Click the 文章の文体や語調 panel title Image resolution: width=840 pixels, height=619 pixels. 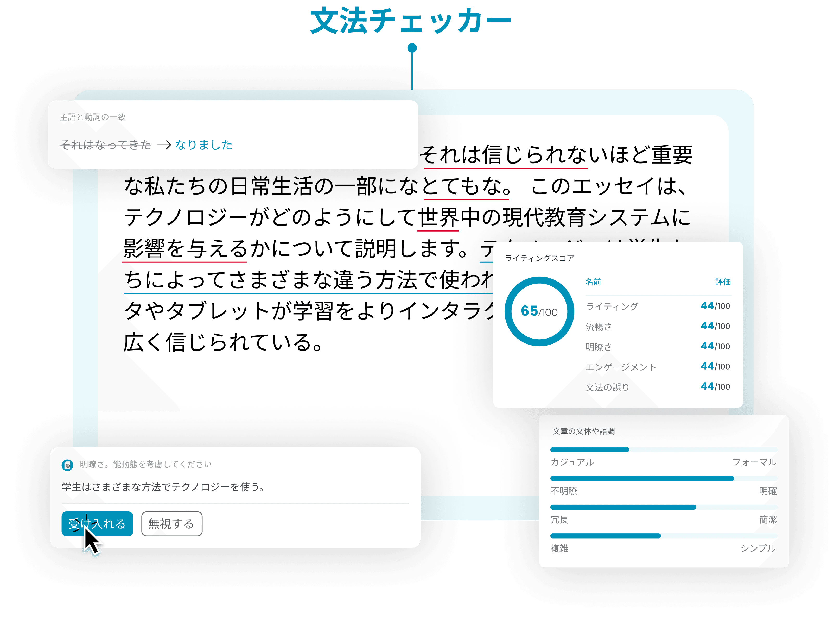pos(584,431)
